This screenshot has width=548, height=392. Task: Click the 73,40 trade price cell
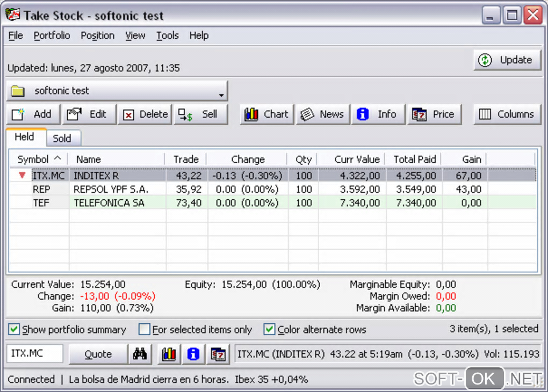point(187,203)
